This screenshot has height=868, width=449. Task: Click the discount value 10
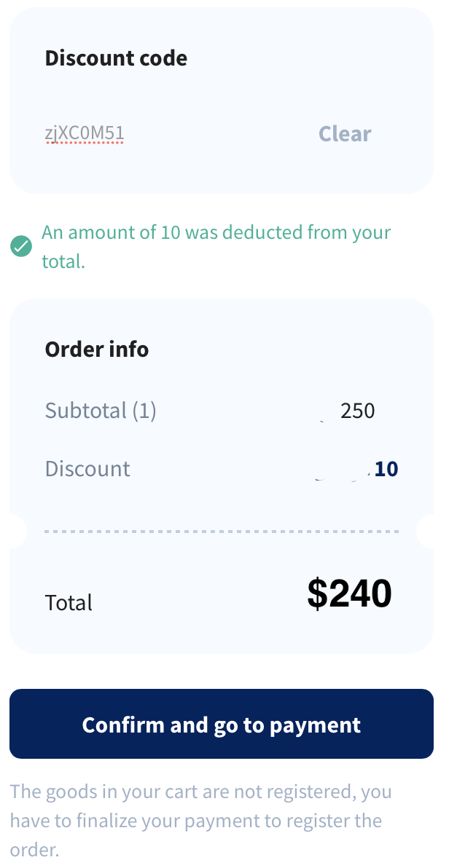386,469
